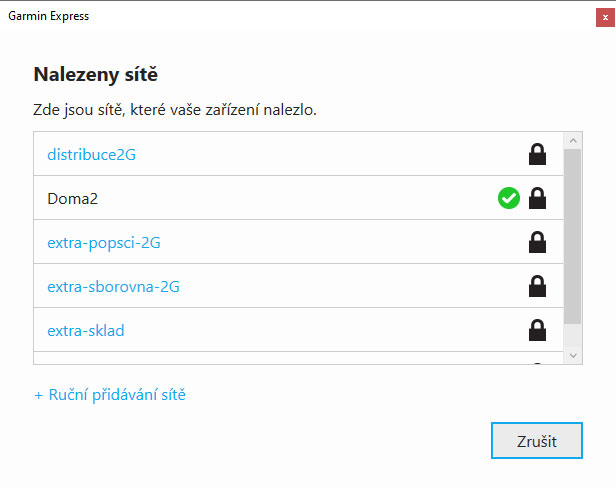This screenshot has height=487, width=616.
Task: Click the lock icon for extra-popsci-2G
Action: click(x=537, y=242)
